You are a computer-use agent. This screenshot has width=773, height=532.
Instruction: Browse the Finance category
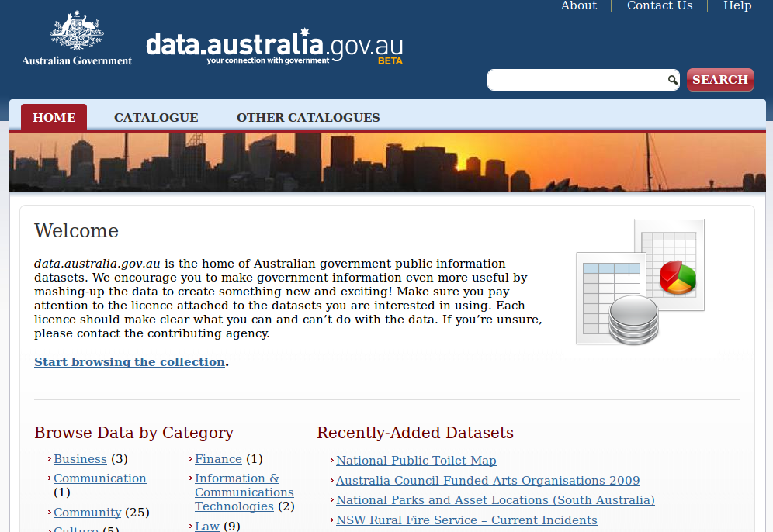[218, 459]
